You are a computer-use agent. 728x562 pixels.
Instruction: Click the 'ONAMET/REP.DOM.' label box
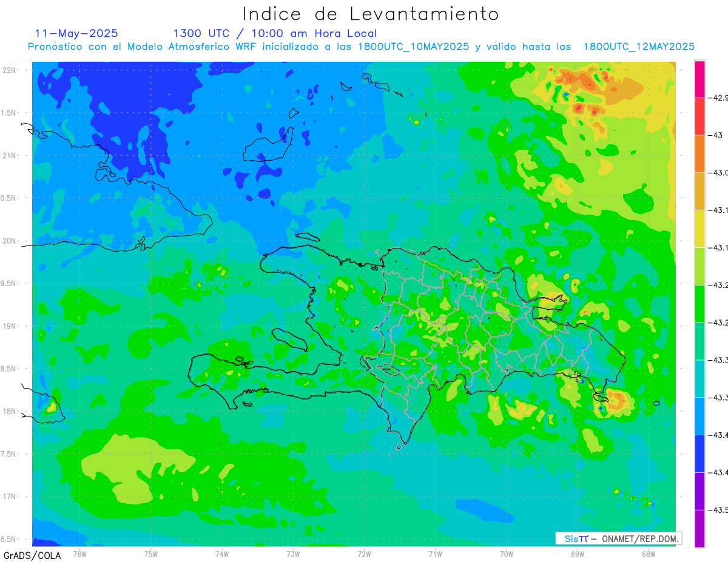click(618, 538)
